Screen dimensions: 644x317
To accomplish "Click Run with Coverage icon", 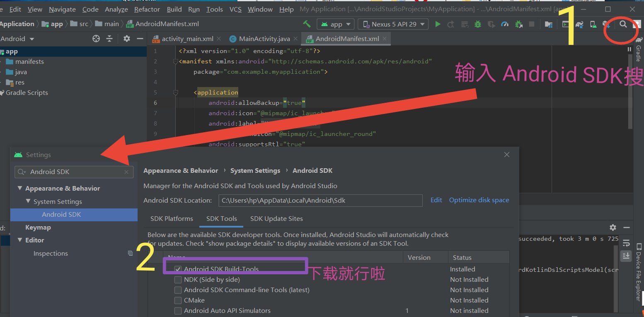I will click(x=491, y=24).
